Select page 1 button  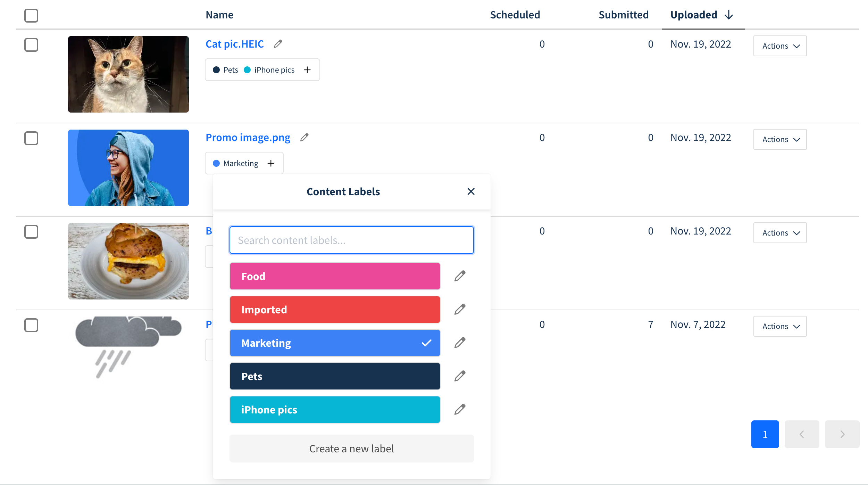765,434
